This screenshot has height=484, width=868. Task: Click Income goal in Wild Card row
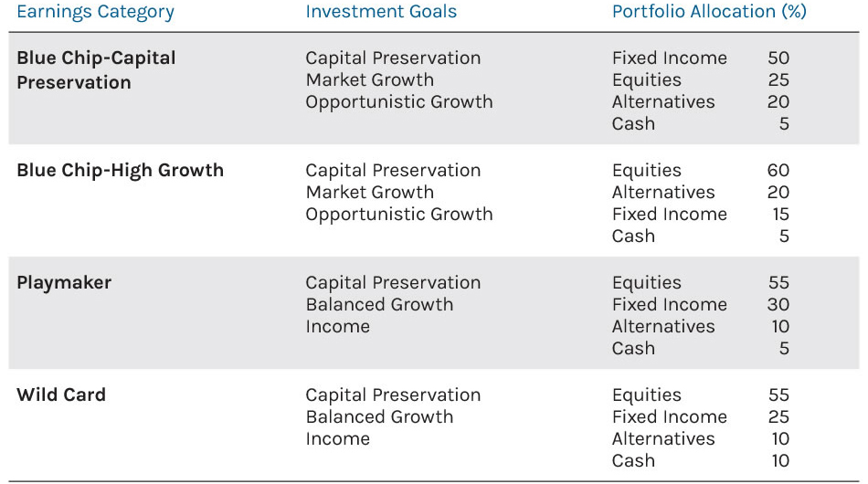337,438
